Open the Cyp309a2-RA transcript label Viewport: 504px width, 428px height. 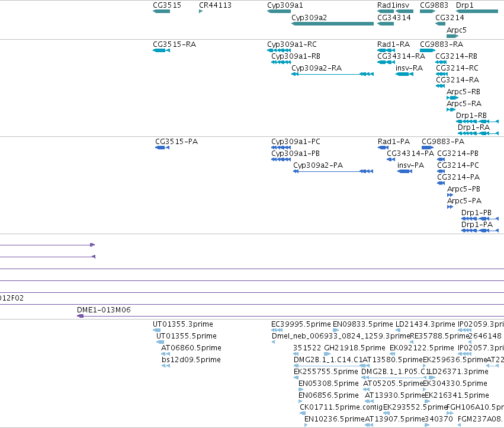[317, 68]
